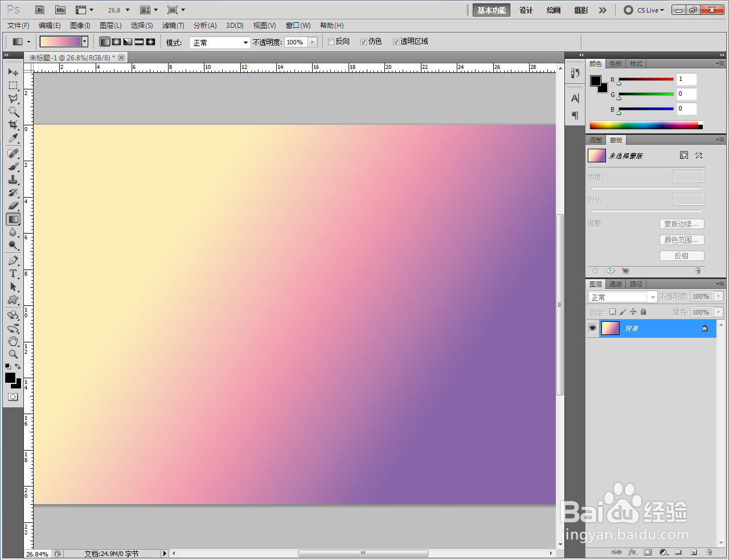This screenshot has width=729, height=560.
Task: Click the 蒙版边缘 button
Action: coord(682,224)
